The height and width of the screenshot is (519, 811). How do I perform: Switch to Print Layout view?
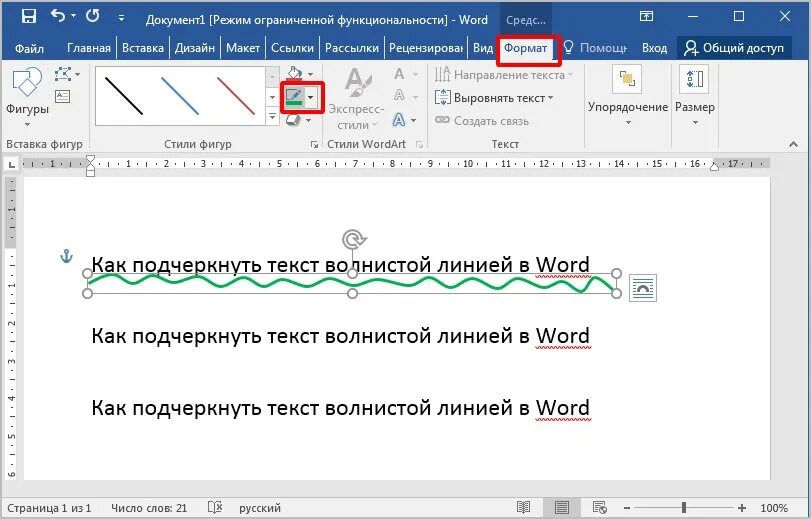pyautogui.click(x=562, y=508)
